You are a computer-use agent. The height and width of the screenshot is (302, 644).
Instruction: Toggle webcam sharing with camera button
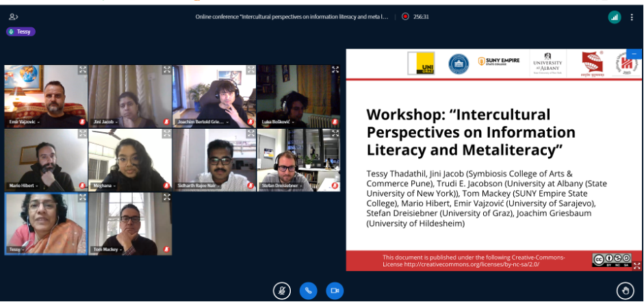[335, 290]
